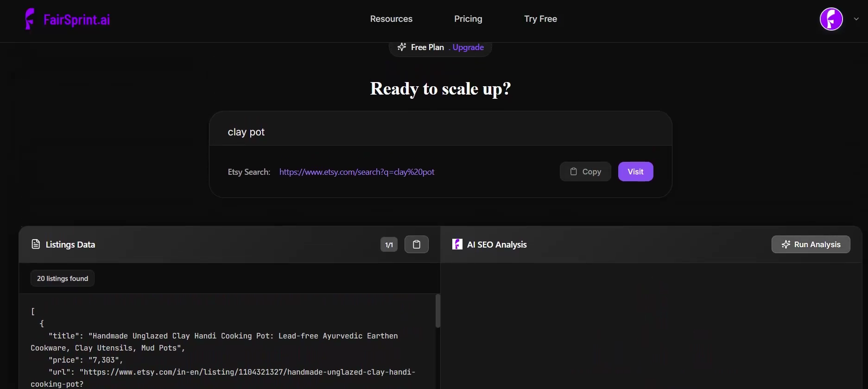Screen dimensions: 868x389
Task: Click the "price": "7,303" line
Action: 86,360
